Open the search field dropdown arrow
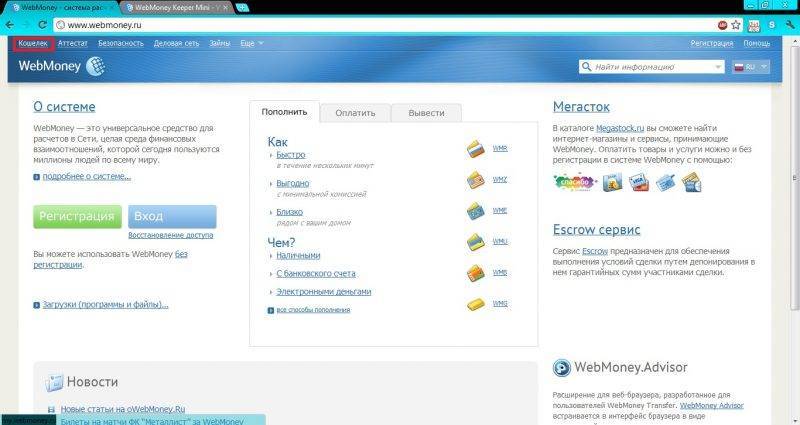This screenshot has height=425, width=800. pyautogui.click(x=718, y=67)
